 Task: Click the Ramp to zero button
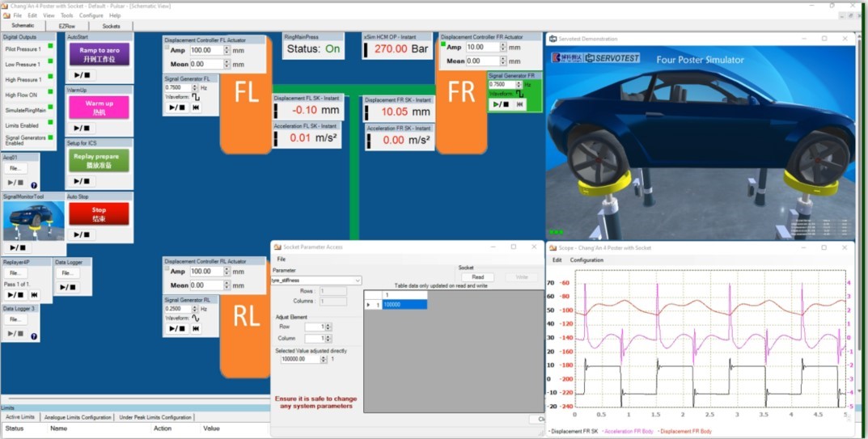[x=99, y=54]
